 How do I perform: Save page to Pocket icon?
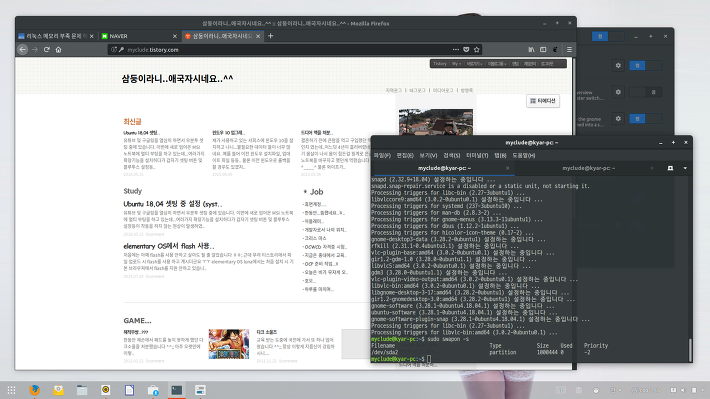[466, 50]
